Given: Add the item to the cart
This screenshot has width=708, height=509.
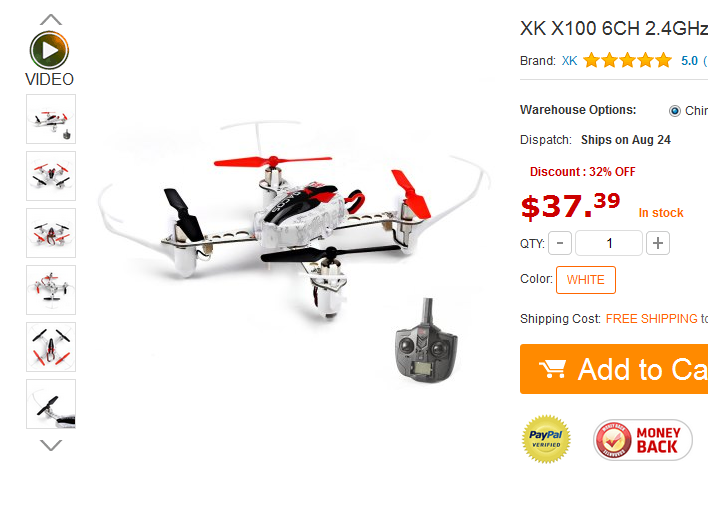Looking at the screenshot, I should point(614,369).
